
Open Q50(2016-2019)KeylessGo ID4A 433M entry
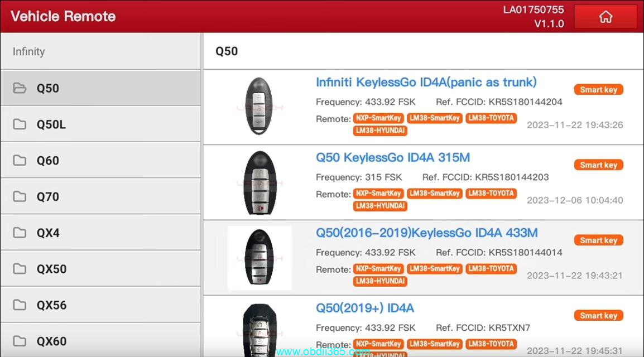[x=426, y=233]
